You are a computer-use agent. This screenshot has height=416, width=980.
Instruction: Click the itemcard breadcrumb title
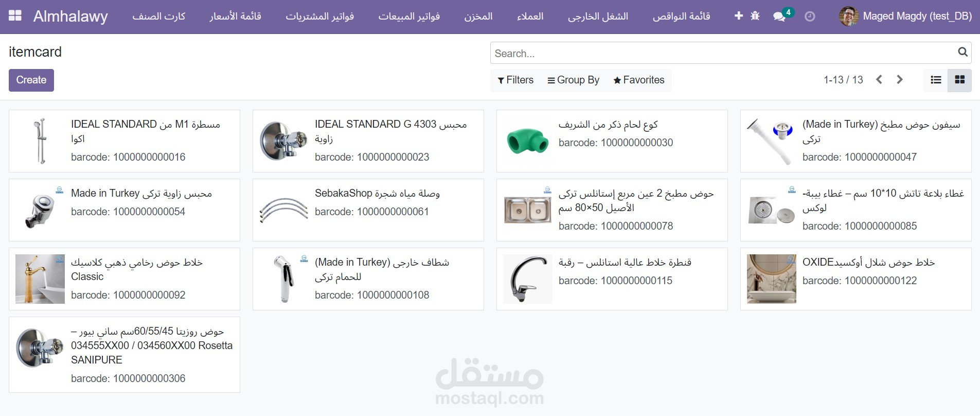(x=35, y=52)
